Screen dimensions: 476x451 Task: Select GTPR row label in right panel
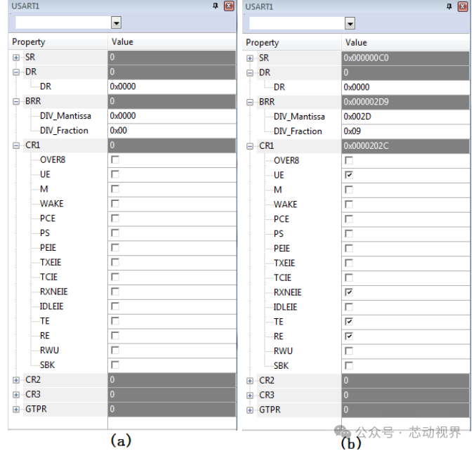270,410
